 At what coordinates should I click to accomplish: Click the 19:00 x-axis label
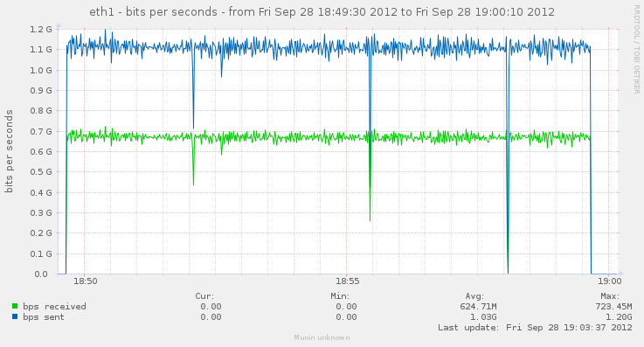point(610,281)
